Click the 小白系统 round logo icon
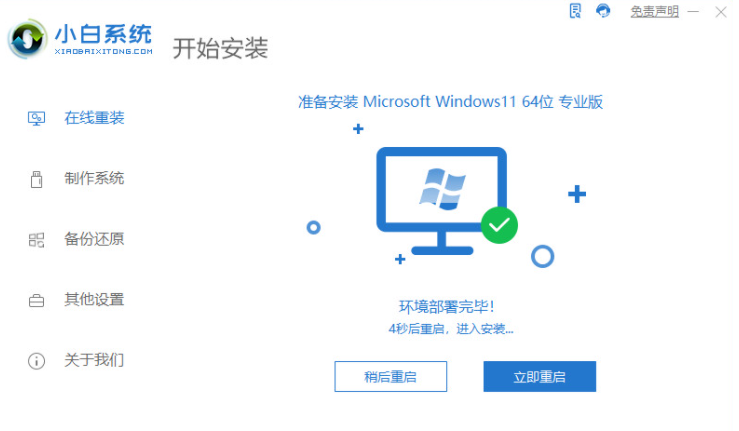The image size is (739, 431). coord(27,39)
